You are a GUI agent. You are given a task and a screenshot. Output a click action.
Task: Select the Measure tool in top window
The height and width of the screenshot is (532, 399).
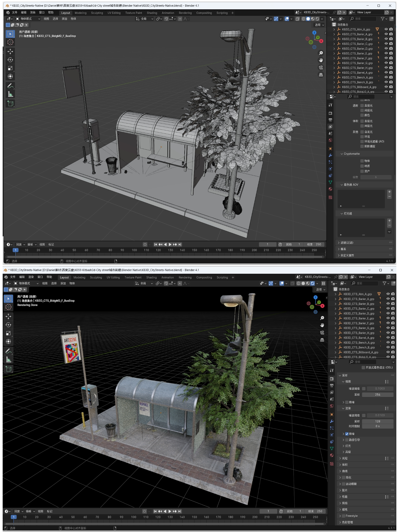tap(10, 94)
